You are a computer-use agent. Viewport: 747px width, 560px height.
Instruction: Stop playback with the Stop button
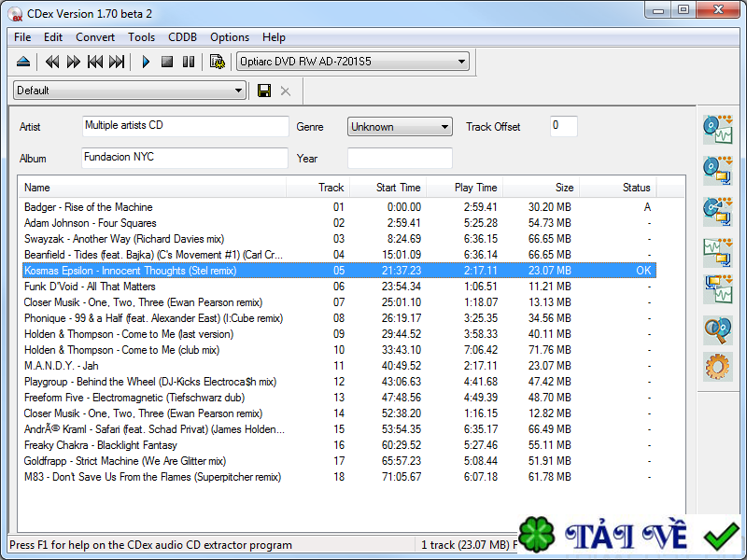click(167, 62)
